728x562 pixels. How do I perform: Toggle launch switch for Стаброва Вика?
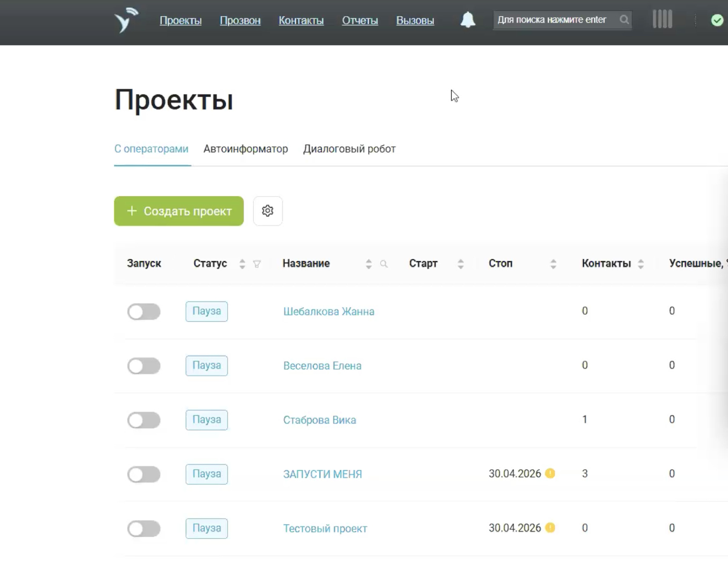144,420
